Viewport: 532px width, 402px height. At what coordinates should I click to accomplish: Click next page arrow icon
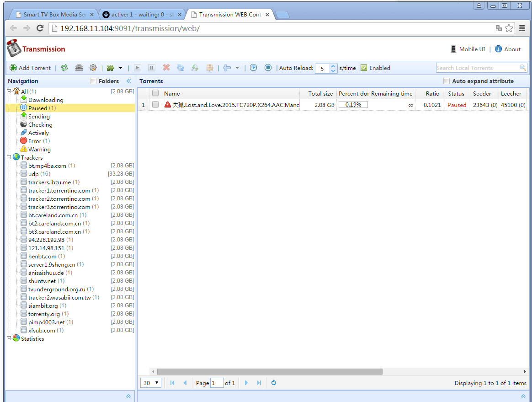point(246,383)
